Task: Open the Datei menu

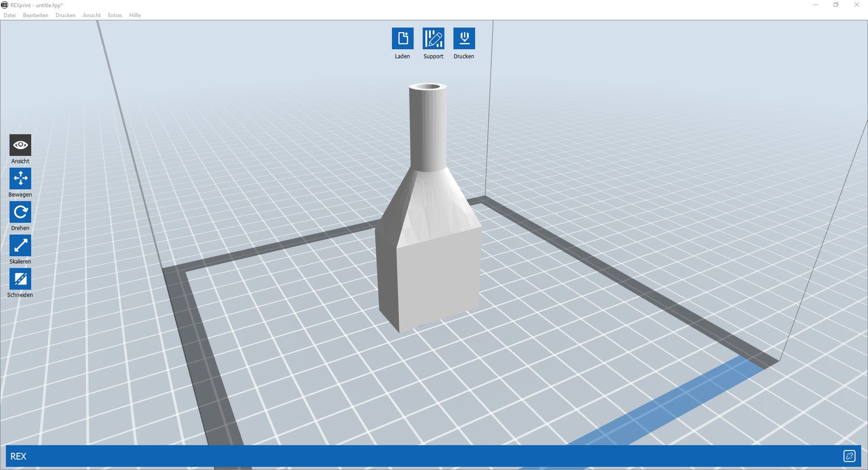Action: [9, 15]
